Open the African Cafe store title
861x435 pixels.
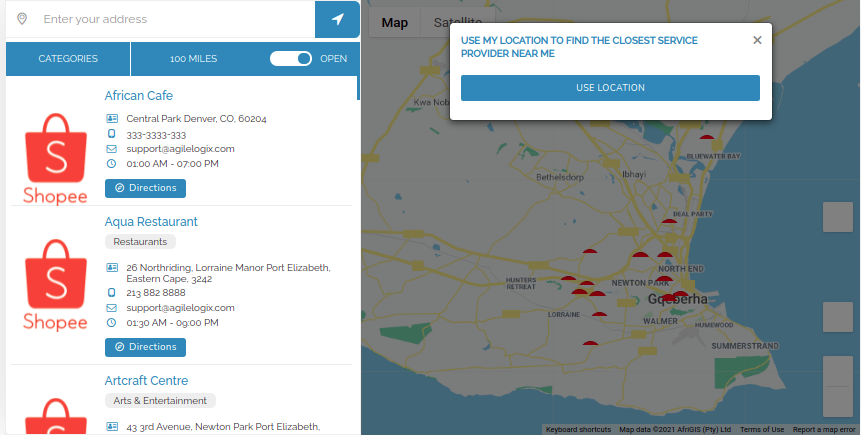(138, 96)
